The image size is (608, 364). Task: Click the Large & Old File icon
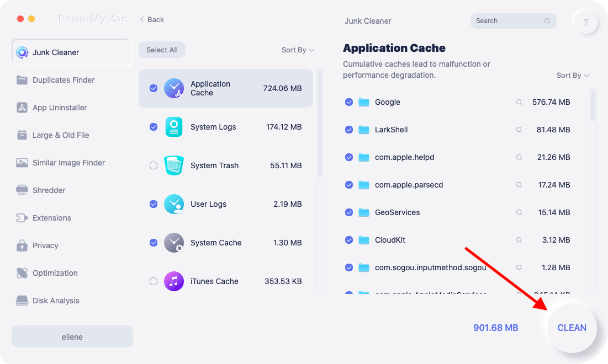click(x=22, y=135)
